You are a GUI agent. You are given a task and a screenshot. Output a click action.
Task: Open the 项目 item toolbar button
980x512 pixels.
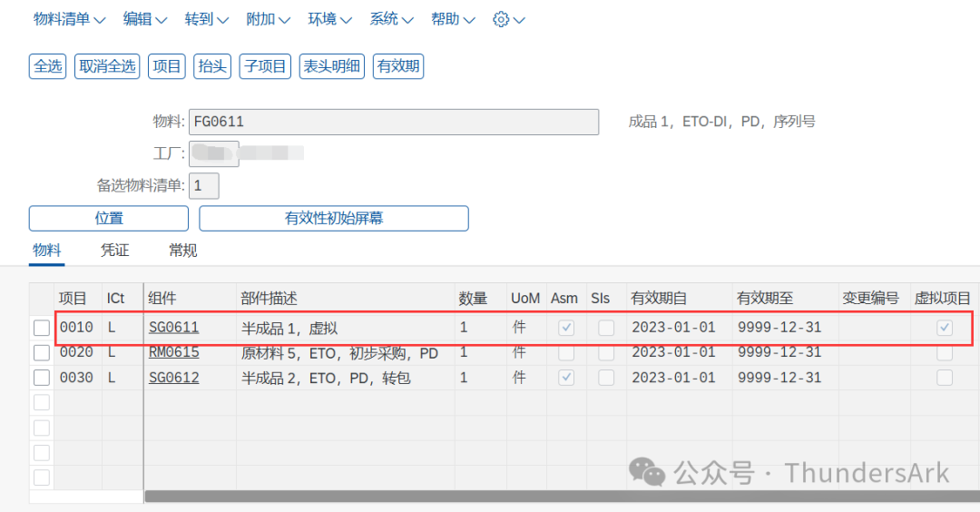pos(167,66)
